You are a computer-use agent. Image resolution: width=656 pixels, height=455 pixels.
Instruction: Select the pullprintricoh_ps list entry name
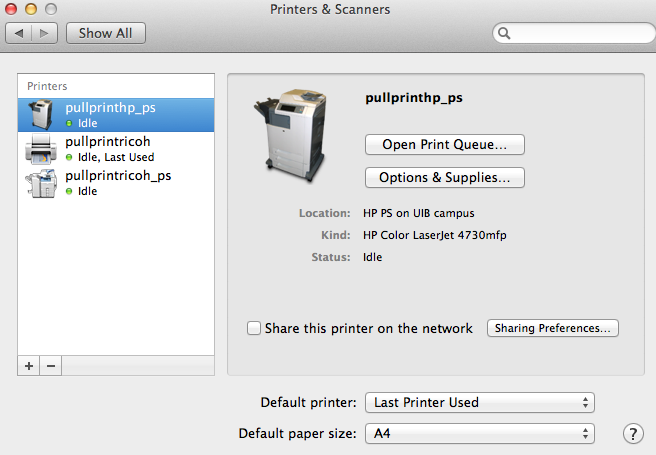(118, 175)
